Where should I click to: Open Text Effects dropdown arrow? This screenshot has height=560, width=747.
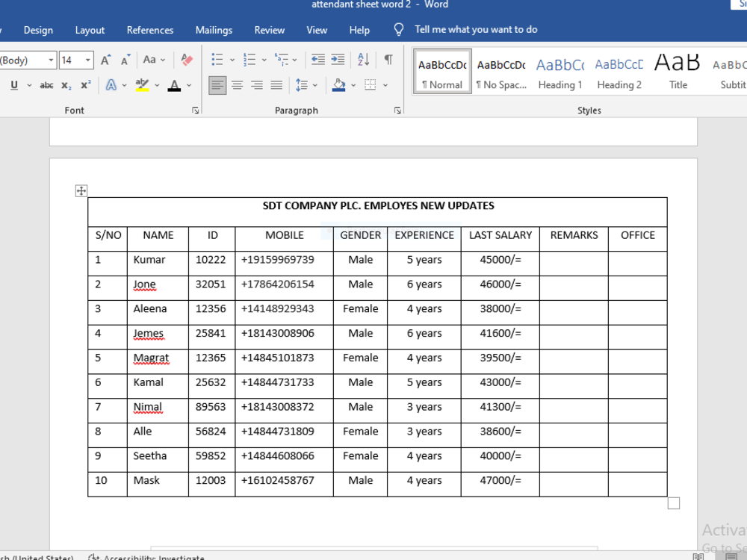(124, 85)
